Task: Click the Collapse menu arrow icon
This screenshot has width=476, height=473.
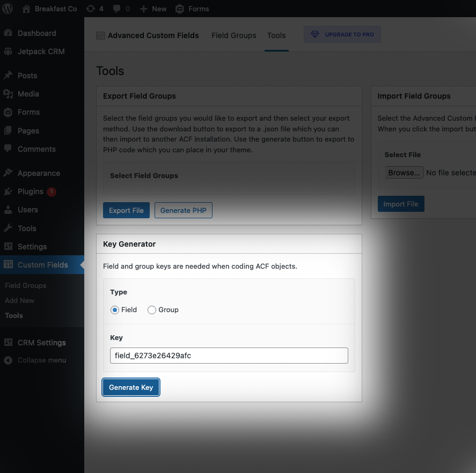Action: (8, 360)
